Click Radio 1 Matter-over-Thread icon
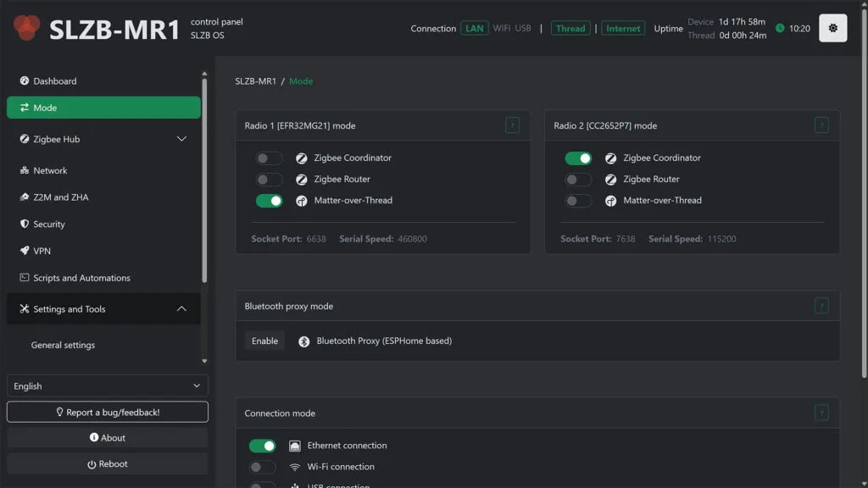 coord(301,201)
